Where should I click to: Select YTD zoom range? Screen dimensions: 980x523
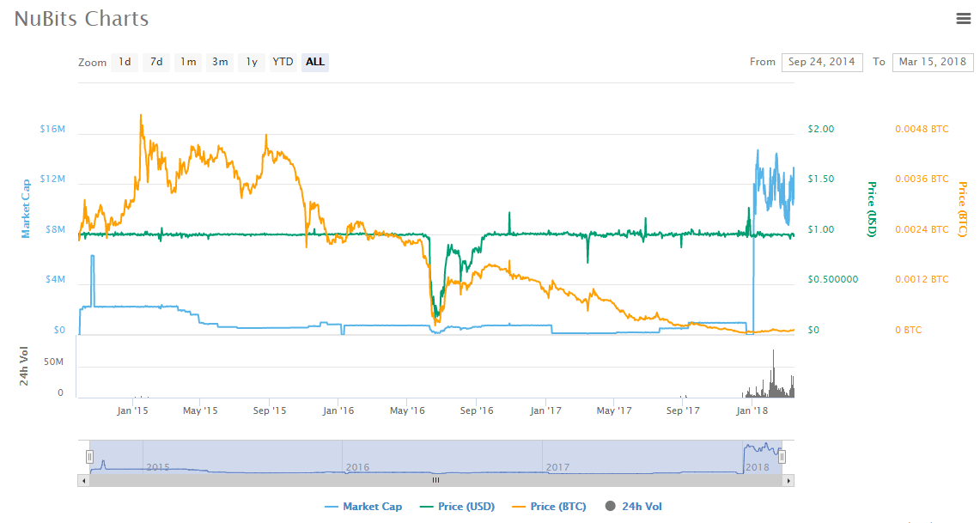point(283,62)
